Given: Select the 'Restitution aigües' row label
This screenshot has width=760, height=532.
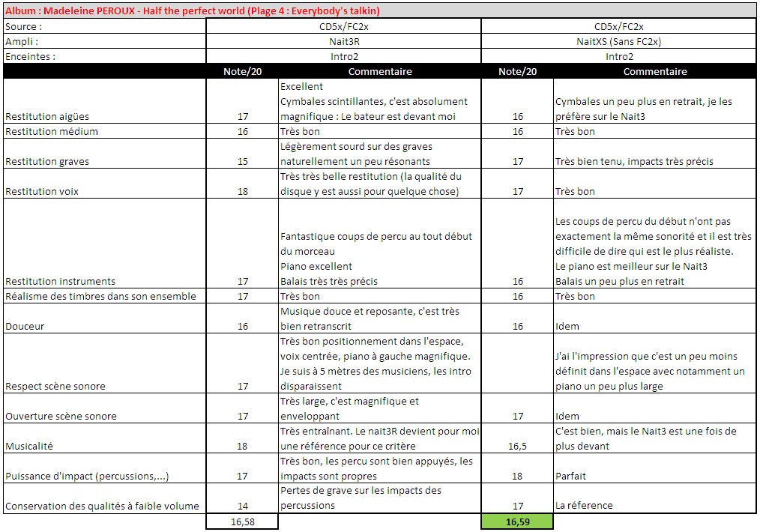Looking at the screenshot, I should [105, 100].
